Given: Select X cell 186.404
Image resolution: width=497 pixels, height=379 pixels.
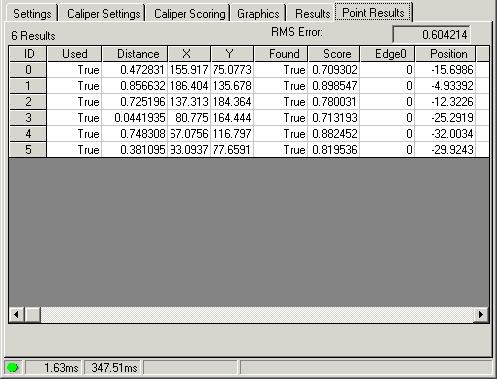Looking at the screenshot, I should pyautogui.click(x=189, y=86).
